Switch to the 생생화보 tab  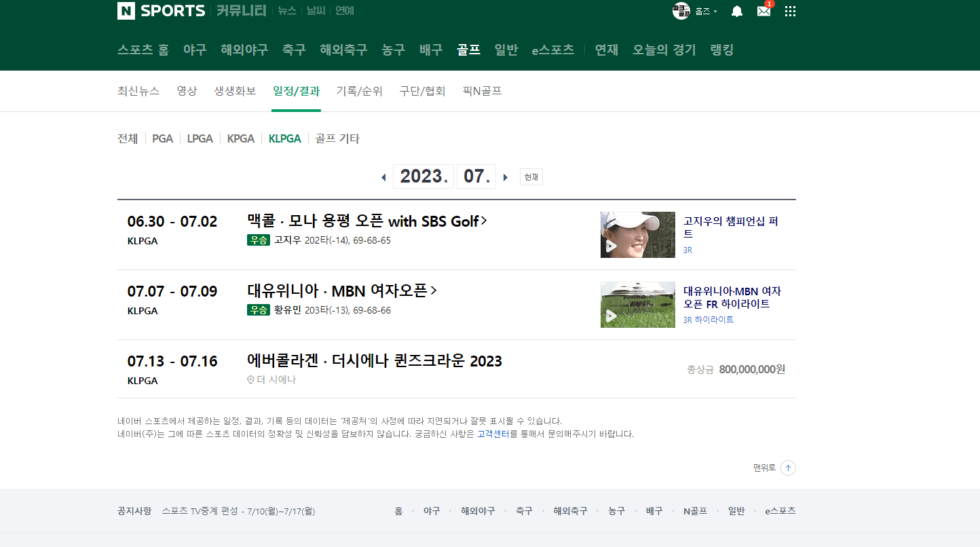[235, 91]
